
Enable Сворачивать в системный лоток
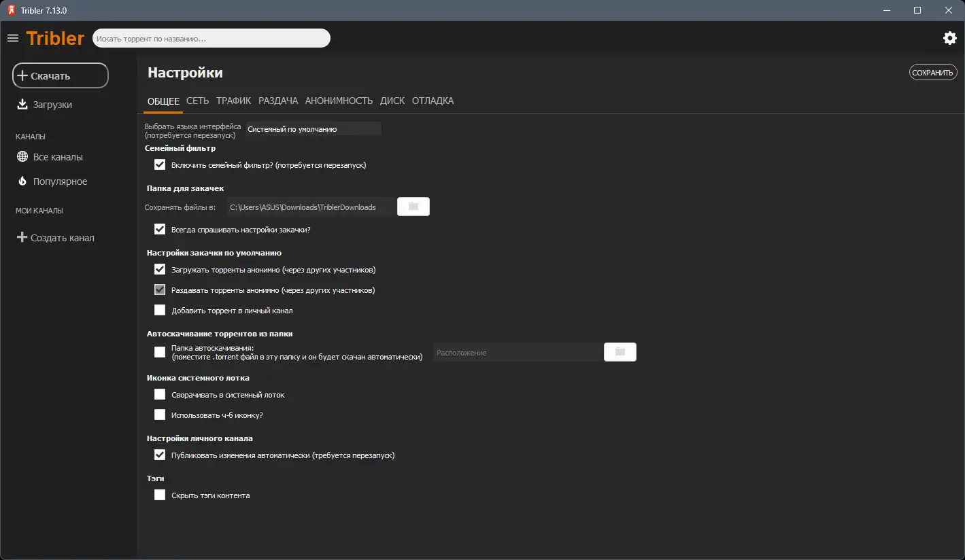click(x=160, y=394)
